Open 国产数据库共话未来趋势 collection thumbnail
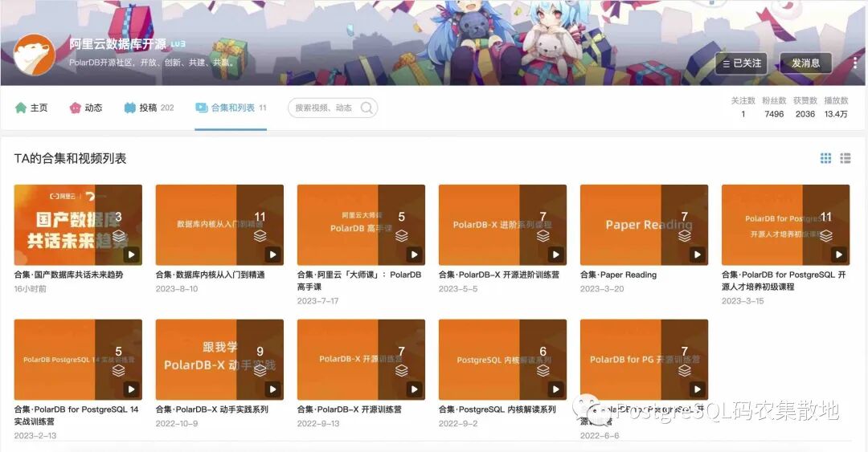Viewport: 868px width, 452px height. tap(78, 225)
